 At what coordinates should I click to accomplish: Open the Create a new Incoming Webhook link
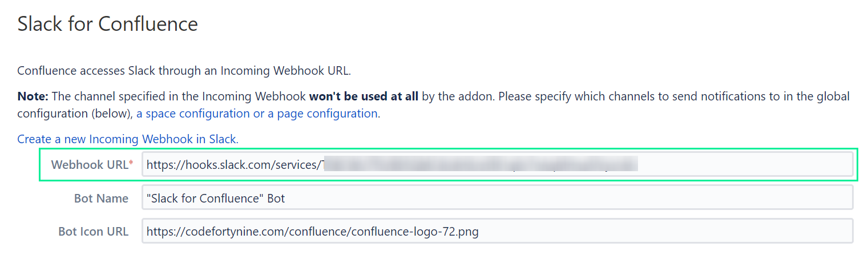point(127,139)
